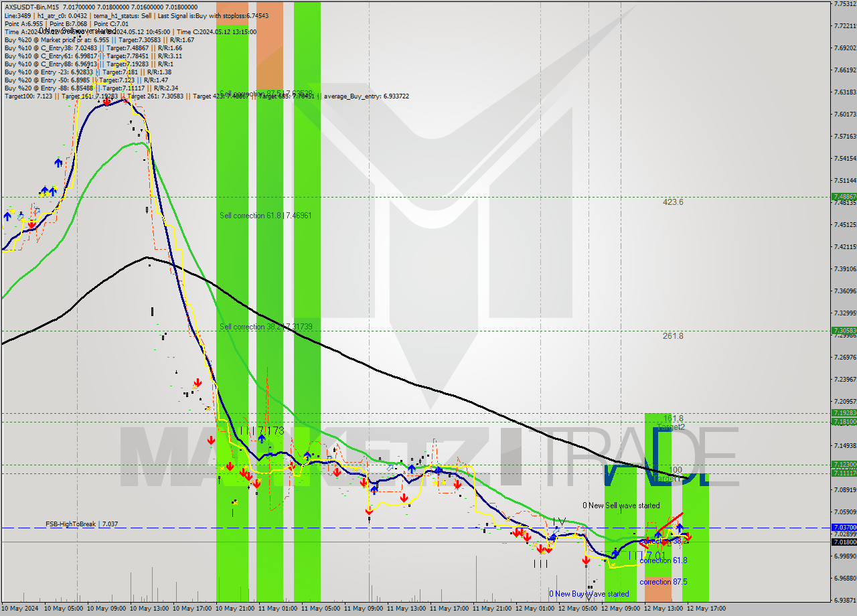Click the 12 May 09:00 time axis label

click(621, 609)
